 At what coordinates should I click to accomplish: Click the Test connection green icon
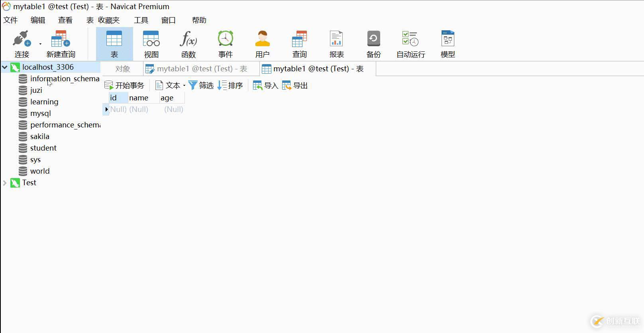click(15, 183)
